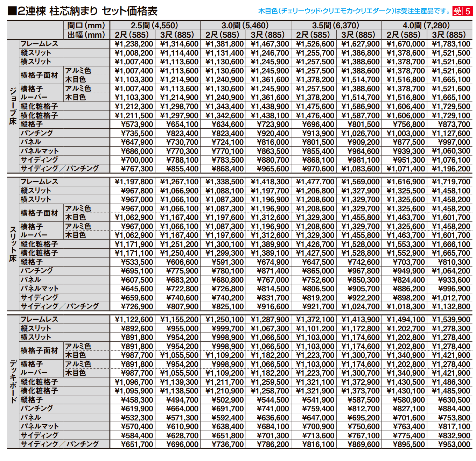This screenshot has height=461, width=476.
Task: Click the price cell ¥1,783,100
Action: point(451,44)
